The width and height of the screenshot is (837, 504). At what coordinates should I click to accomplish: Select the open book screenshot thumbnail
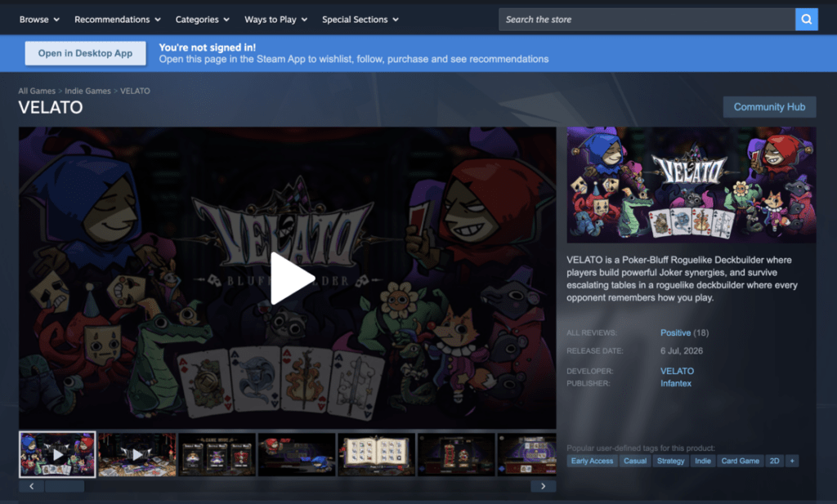point(376,454)
